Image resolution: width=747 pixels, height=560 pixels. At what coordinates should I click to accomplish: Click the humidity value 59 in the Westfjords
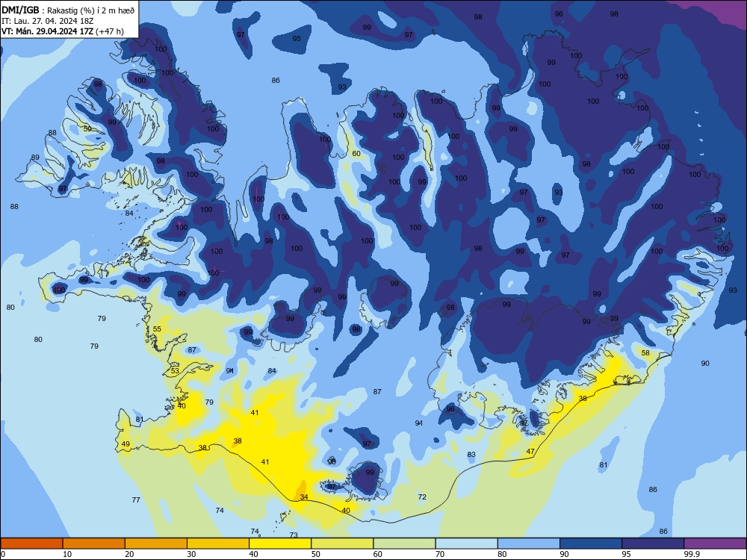coord(87,128)
